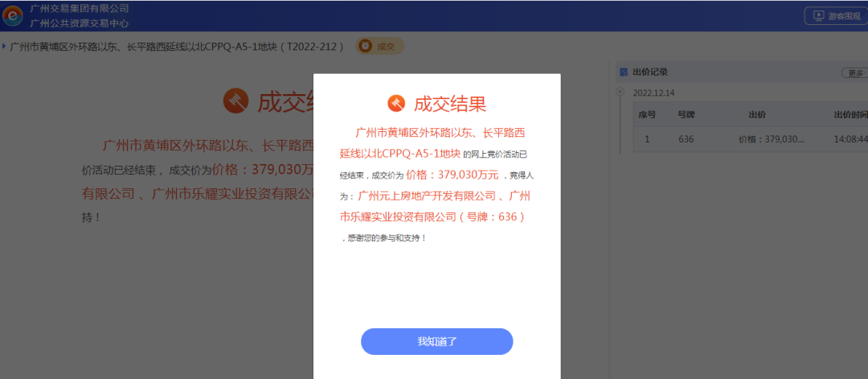This screenshot has height=379, width=868.
Task: Click the blue arrow before parcel title
Action: 5,47
